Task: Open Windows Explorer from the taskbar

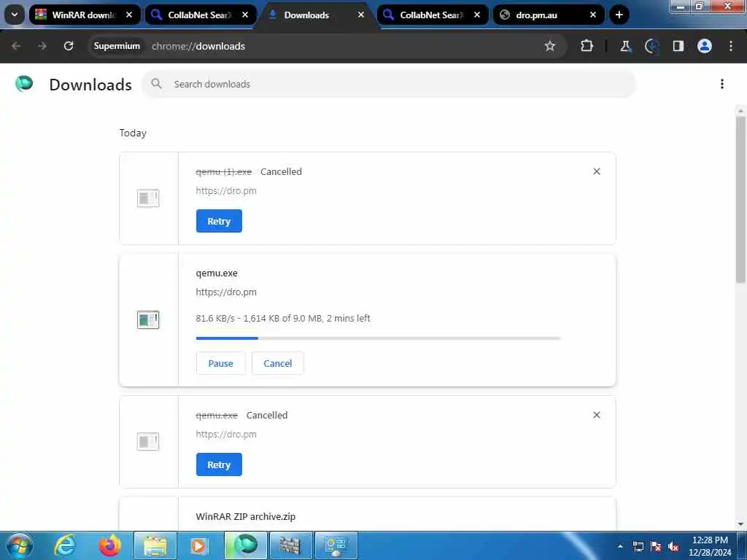Action: click(155, 545)
